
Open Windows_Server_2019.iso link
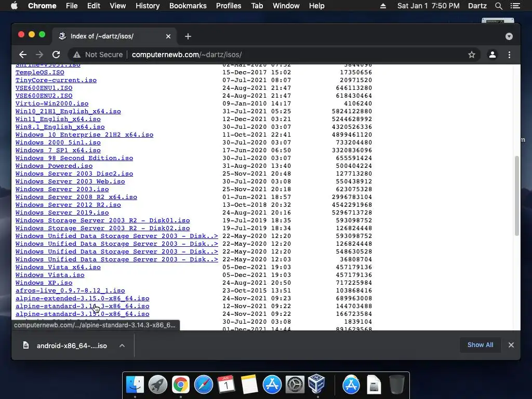tap(62, 212)
